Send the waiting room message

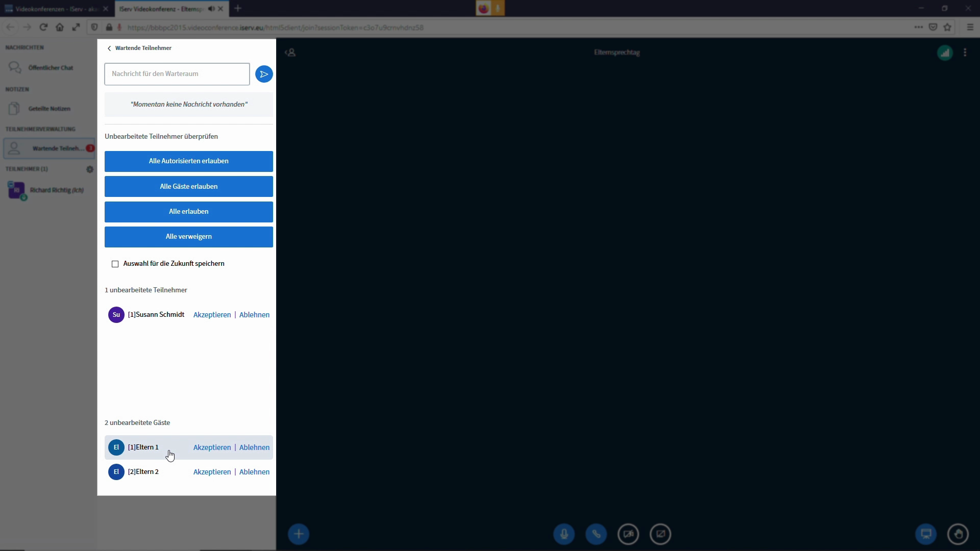pyautogui.click(x=264, y=74)
